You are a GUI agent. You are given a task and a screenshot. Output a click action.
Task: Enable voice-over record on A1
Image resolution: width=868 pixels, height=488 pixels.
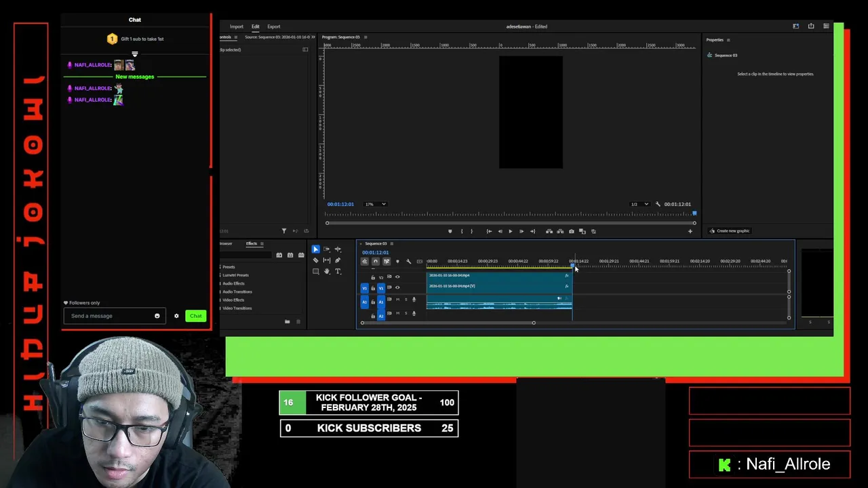[414, 300]
